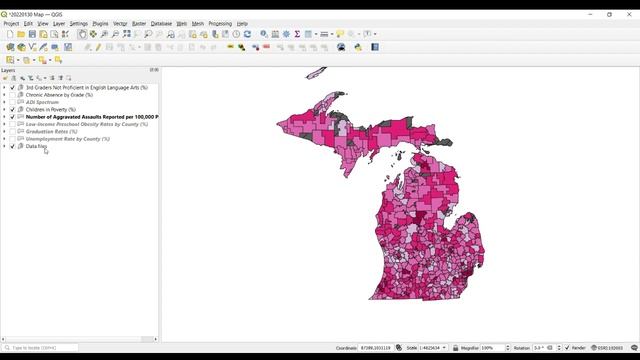Check Chronic Absence by Grade layer
Screen dimensions: 640x360
(x=12, y=95)
